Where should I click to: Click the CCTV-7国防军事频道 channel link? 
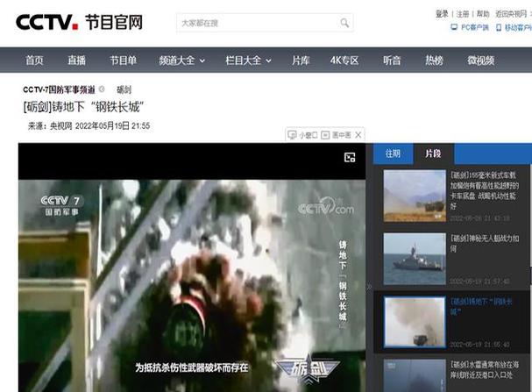click(x=59, y=89)
